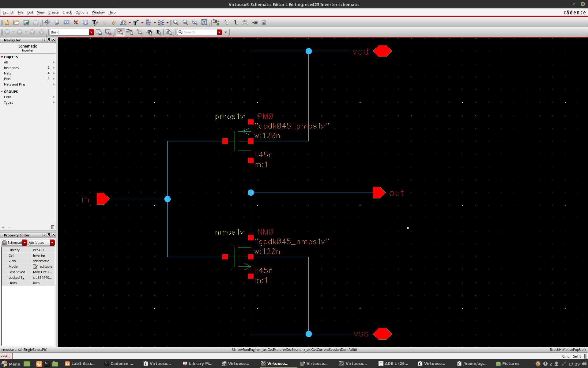This screenshot has height=368, width=588.
Task: Open the Basic workspace dropdown
Action: point(91,32)
